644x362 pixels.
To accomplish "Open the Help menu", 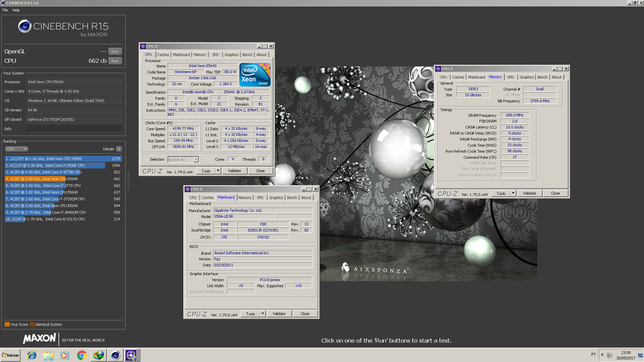I will [16, 10].
